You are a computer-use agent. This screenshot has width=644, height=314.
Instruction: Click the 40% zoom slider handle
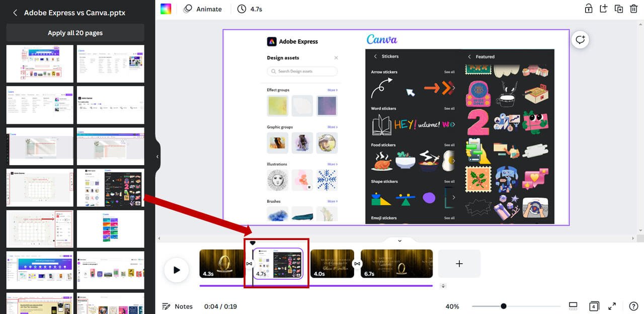pyautogui.click(x=504, y=306)
